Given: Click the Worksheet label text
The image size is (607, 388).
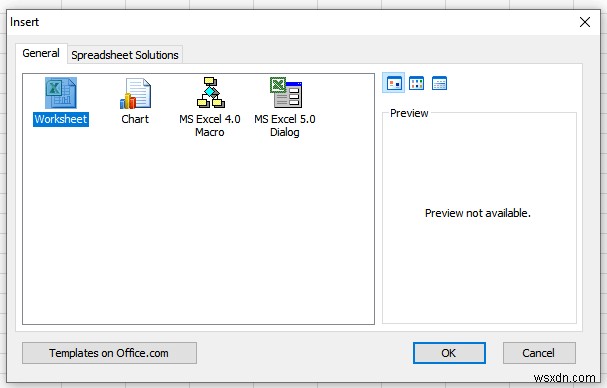Looking at the screenshot, I should 61,119.
